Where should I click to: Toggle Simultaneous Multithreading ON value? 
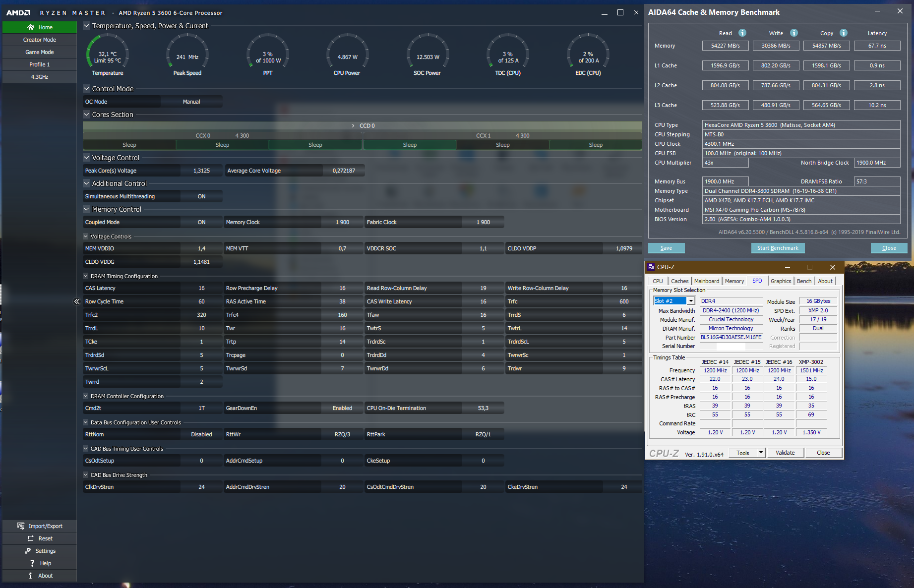(201, 196)
